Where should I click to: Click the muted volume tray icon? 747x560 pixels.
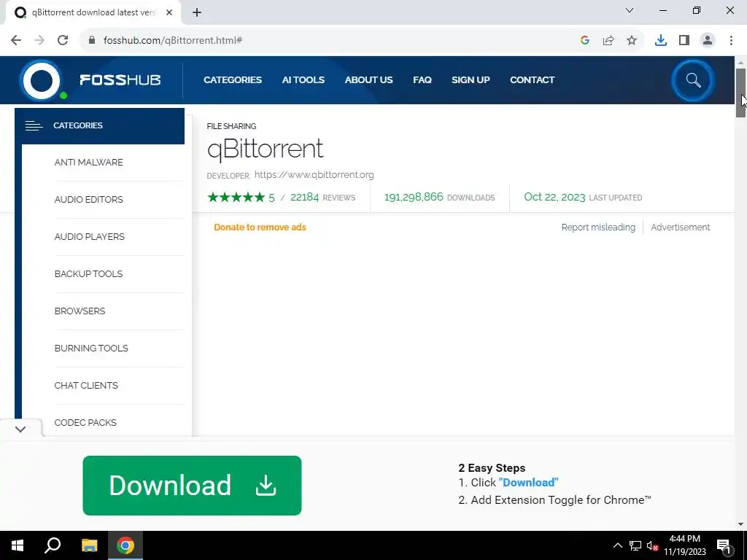[x=653, y=545]
